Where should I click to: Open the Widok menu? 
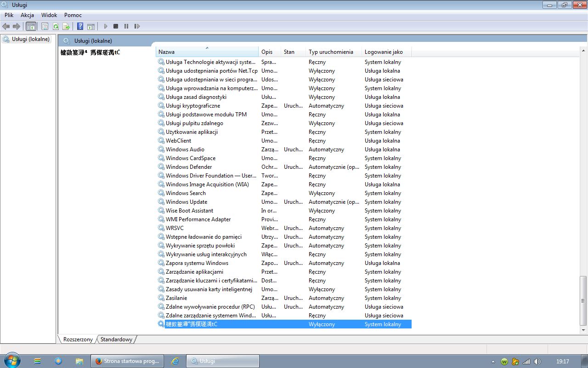[49, 15]
